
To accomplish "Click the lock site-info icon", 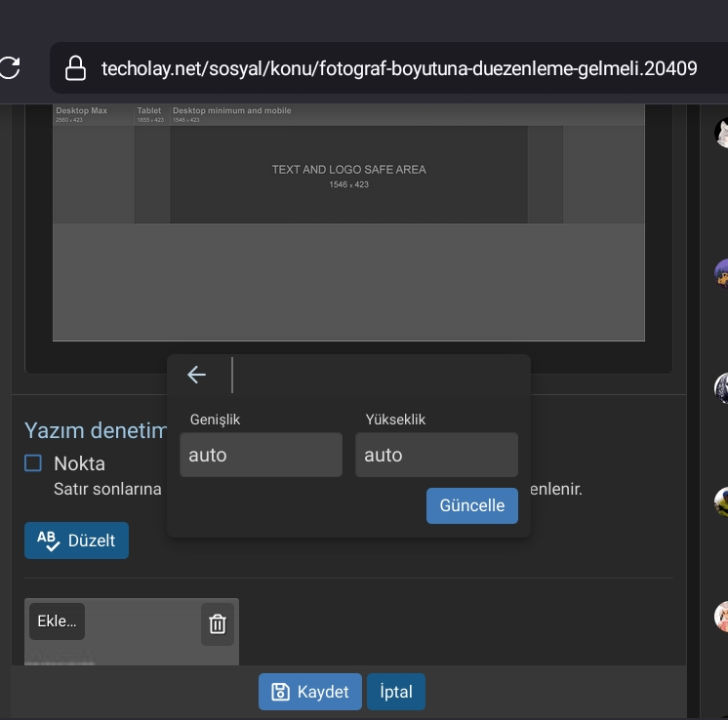I will tap(75, 68).
